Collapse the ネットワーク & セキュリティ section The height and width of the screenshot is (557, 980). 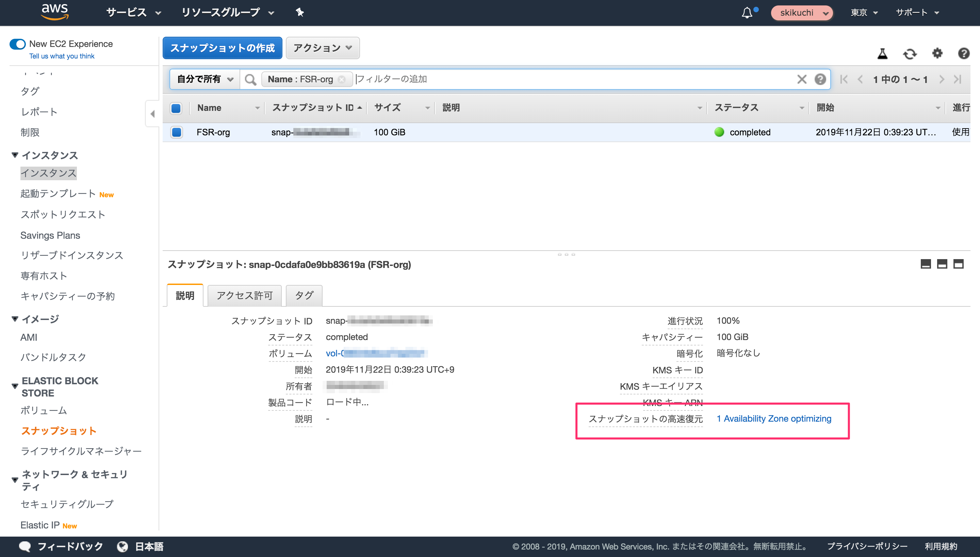tap(15, 480)
